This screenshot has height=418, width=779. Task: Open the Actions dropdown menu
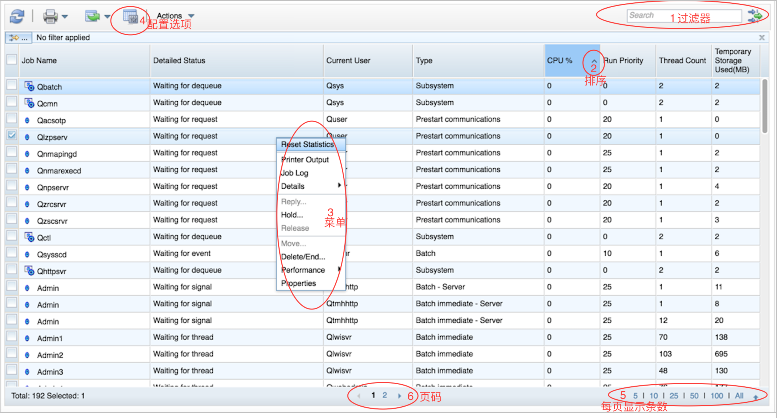pyautogui.click(x=176, y=16)
